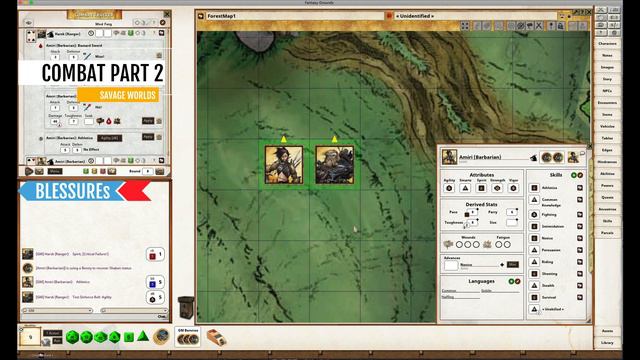Roll the Fighting skill die
Image resolution: width=640 pixels, height=360 pixels.
tap(534, 214)
